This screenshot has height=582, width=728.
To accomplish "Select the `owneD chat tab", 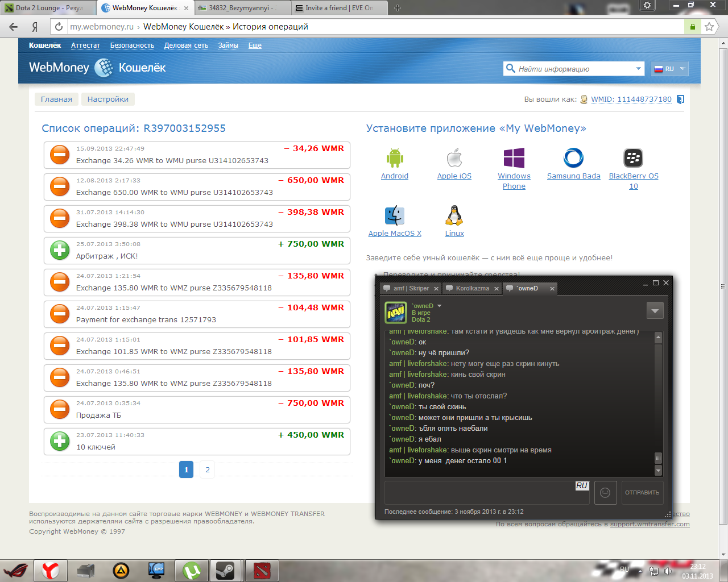I will (x=530, y=288).
